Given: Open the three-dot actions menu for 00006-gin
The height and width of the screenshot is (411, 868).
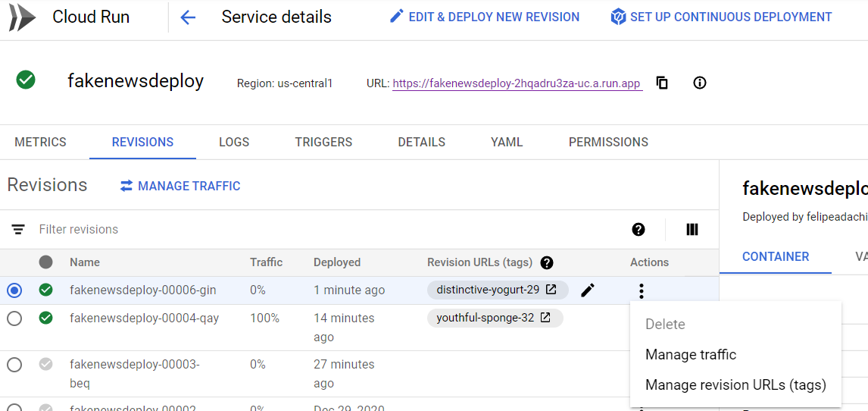Looking at the screenshot, I should (x=642, y=290).
